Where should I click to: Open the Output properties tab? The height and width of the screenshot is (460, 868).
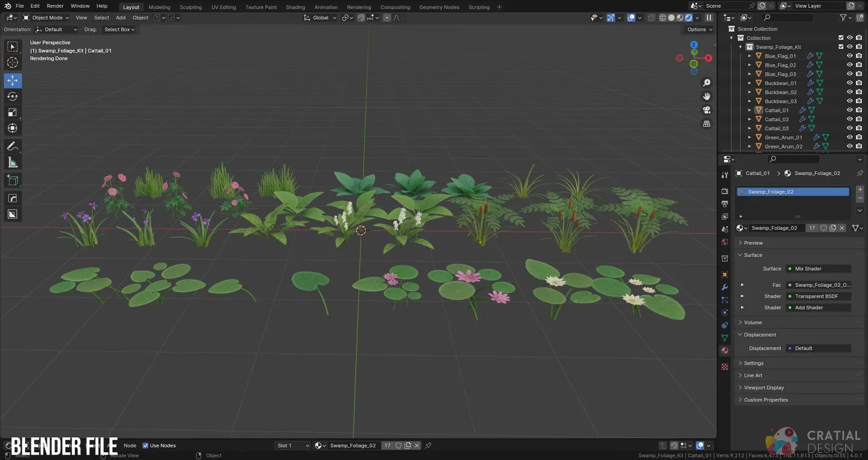(x=725, y=204)
